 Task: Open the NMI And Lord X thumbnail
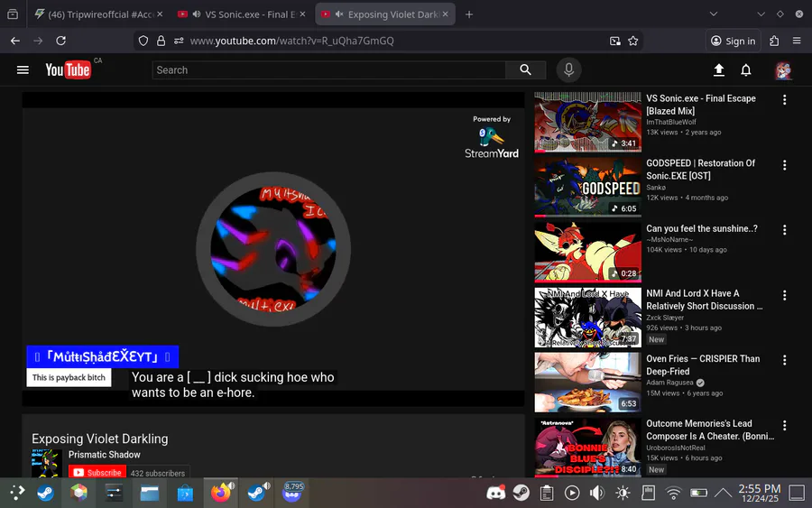pos(587,317)
